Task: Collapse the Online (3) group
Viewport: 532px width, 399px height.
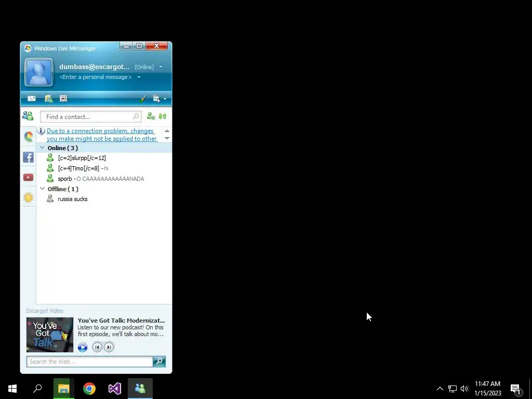Action: click(42, 148)
